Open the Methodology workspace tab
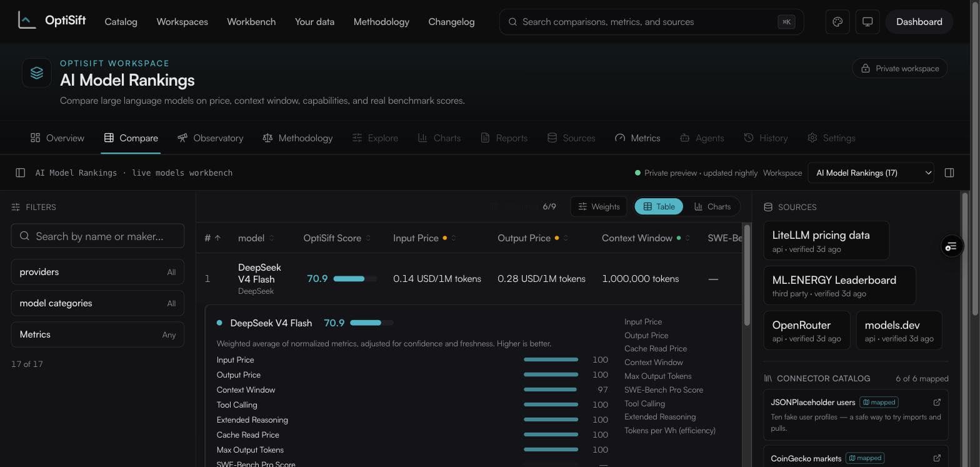The image size is (980, 467). click(297, 138)
